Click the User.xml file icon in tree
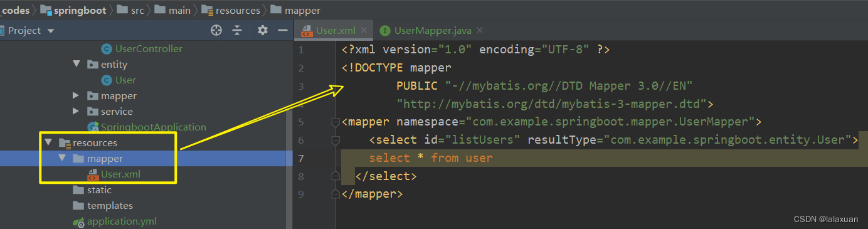 coord(92,174)
